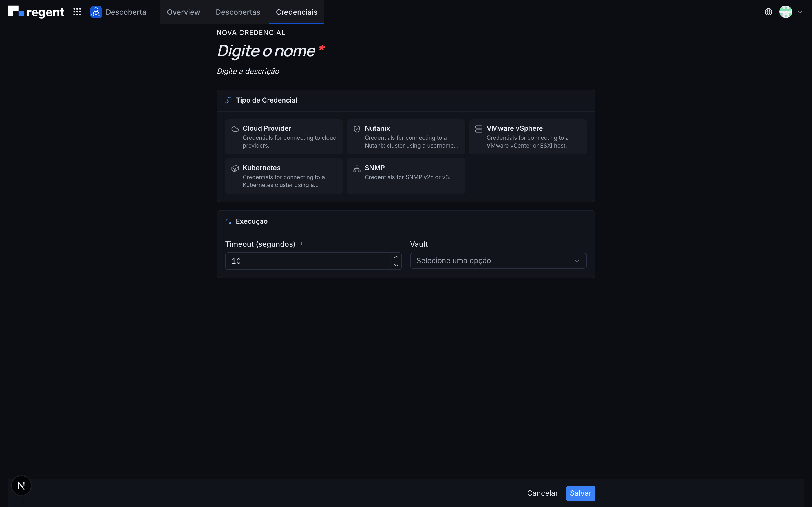Screen dimensions: 812x507
Task: Switch to the Descobertas tab
Action: tap(238, 12)
